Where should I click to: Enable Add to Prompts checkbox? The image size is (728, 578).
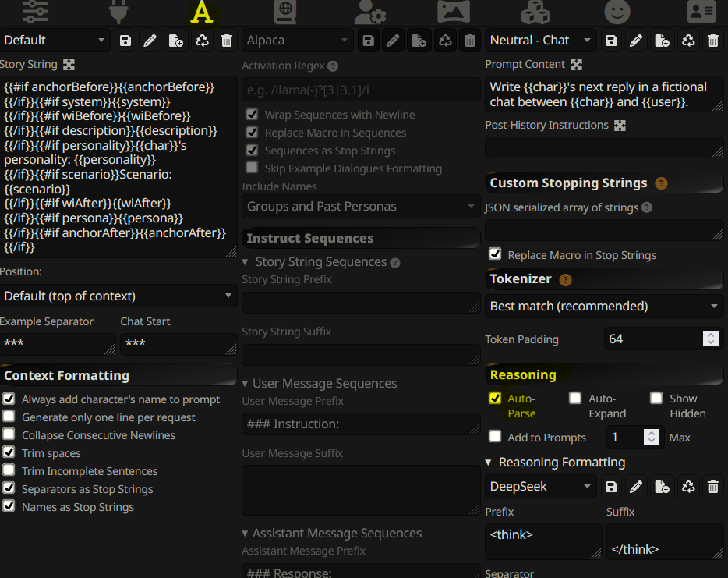[x=495, y=436]
